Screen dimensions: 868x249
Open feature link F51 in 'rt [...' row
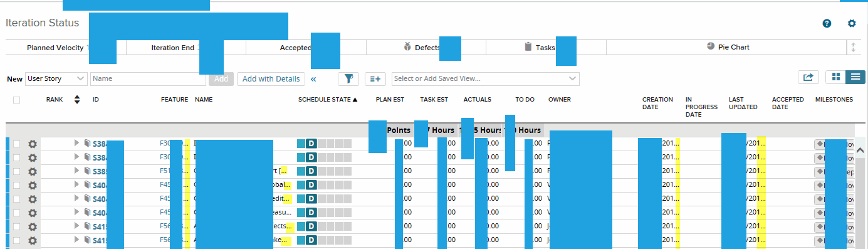pyautogui.click(x=165, y=171)
